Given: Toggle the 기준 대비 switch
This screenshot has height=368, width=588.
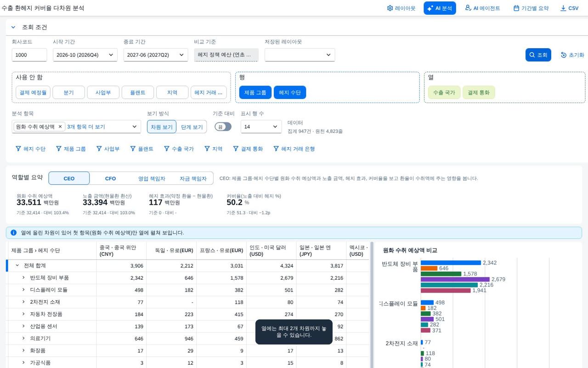Looking at the screenshot, I should (x=223, y=126).
